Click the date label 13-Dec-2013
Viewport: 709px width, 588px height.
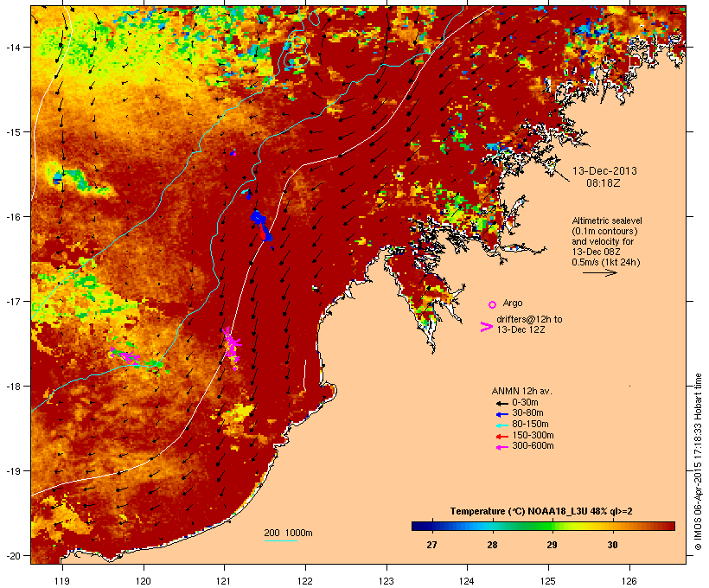[x=604, y=171]
